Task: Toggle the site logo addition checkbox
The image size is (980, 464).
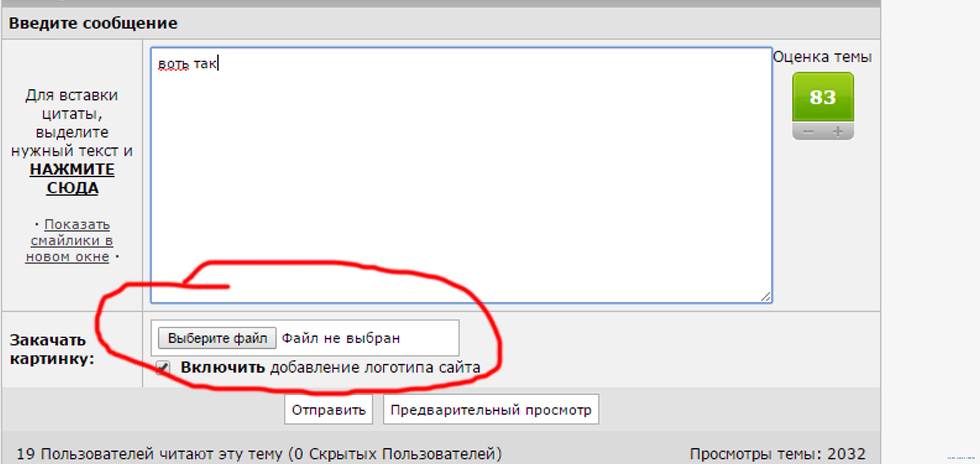Action: pos(163,367)
